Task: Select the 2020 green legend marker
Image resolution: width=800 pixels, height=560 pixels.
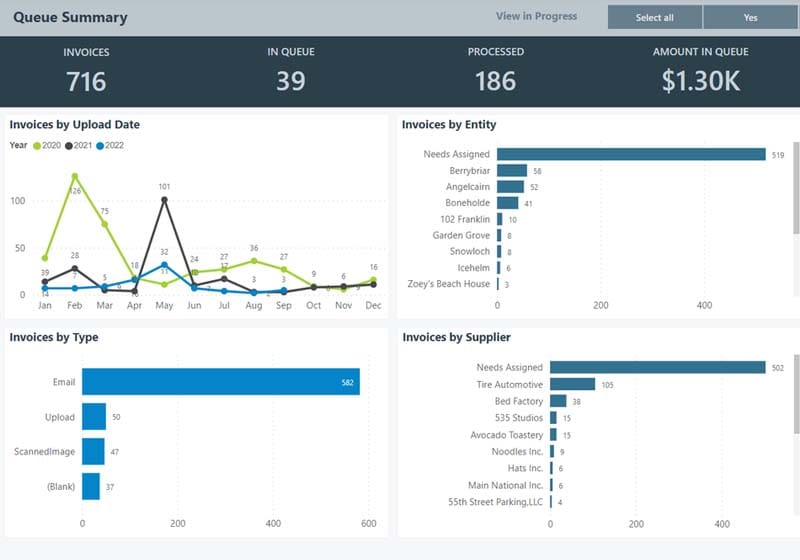Action: click(37, 146)
